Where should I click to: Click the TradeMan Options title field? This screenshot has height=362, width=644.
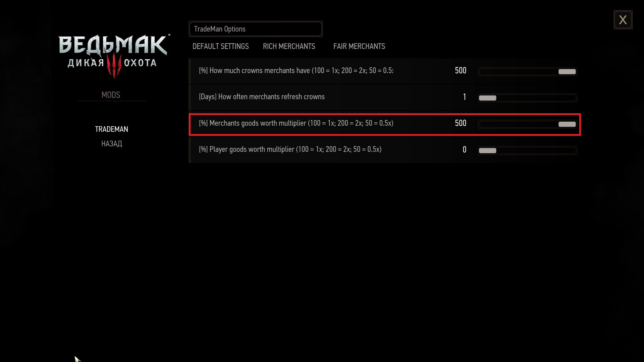click(x=256, y=29)
